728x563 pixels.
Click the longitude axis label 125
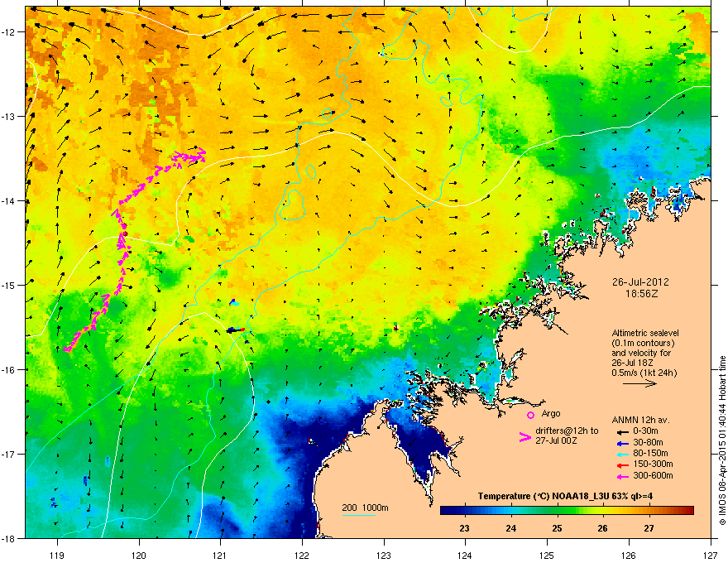(x=547, y=555)
